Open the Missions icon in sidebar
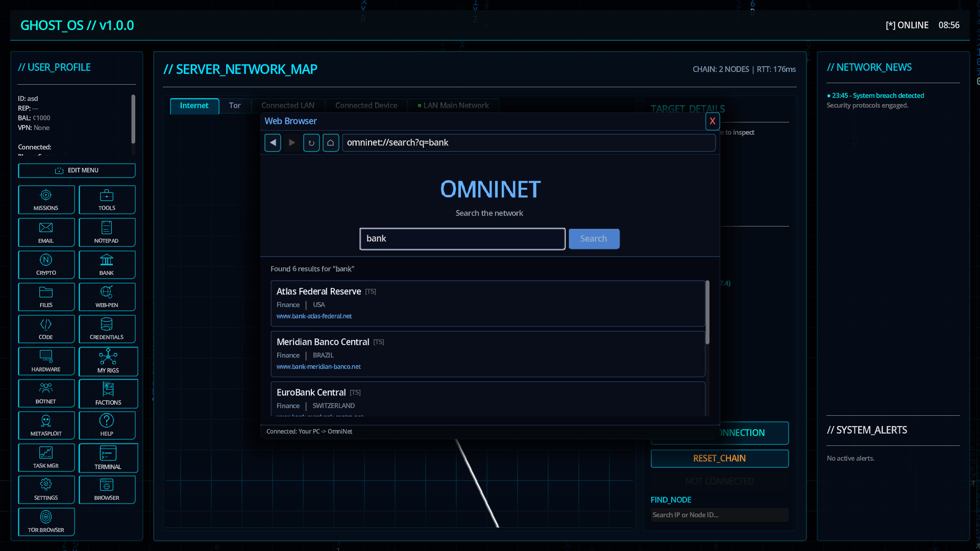The width and height of the screenshot is (980, 551). pos(46,199)
